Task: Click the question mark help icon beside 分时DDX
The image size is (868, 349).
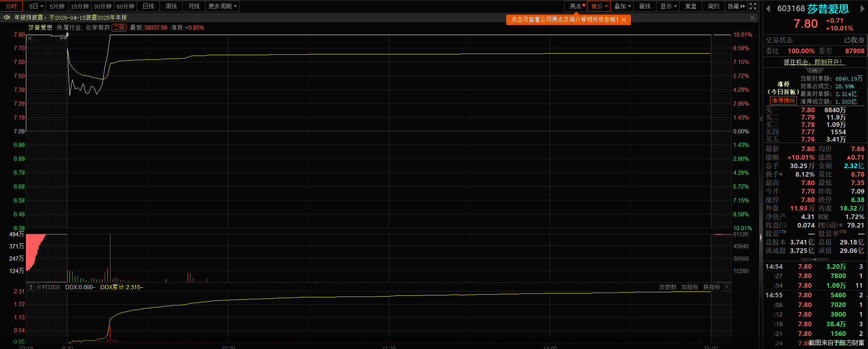Action: [x=31, y=287]
